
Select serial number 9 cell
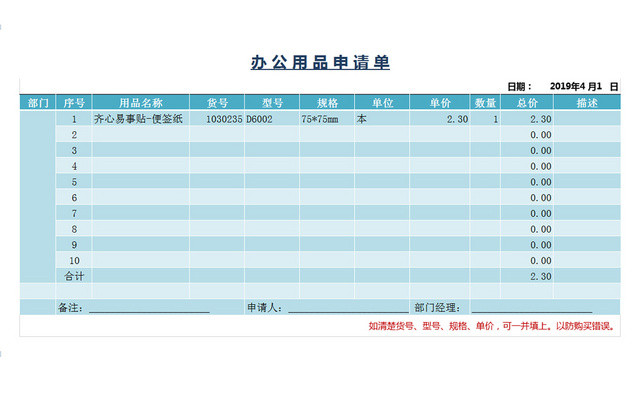74,244
